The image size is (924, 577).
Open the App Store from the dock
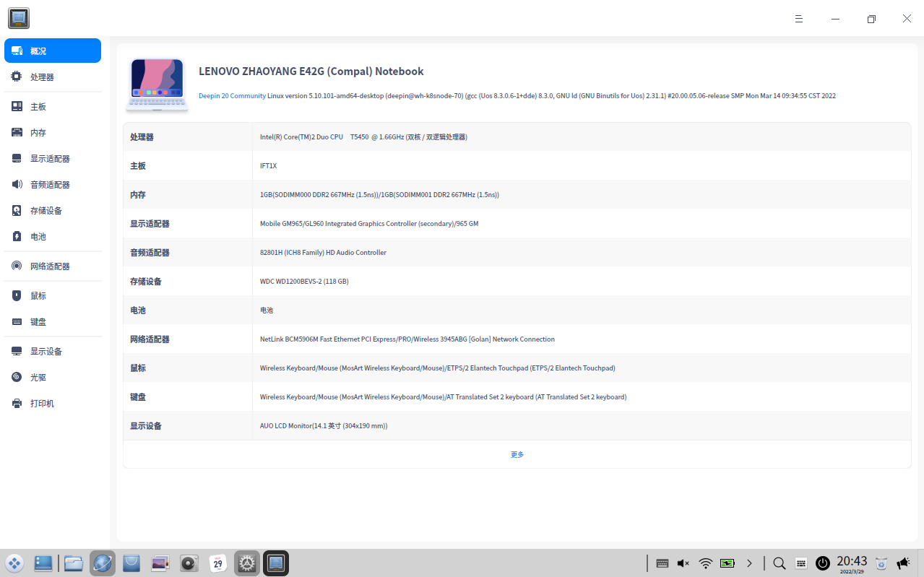pos(131,563)
